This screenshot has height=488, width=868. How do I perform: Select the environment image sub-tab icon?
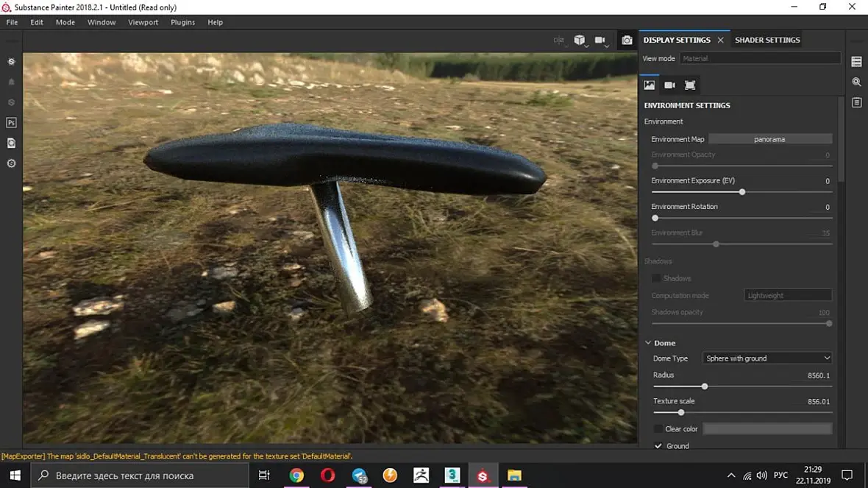(650, 85)
